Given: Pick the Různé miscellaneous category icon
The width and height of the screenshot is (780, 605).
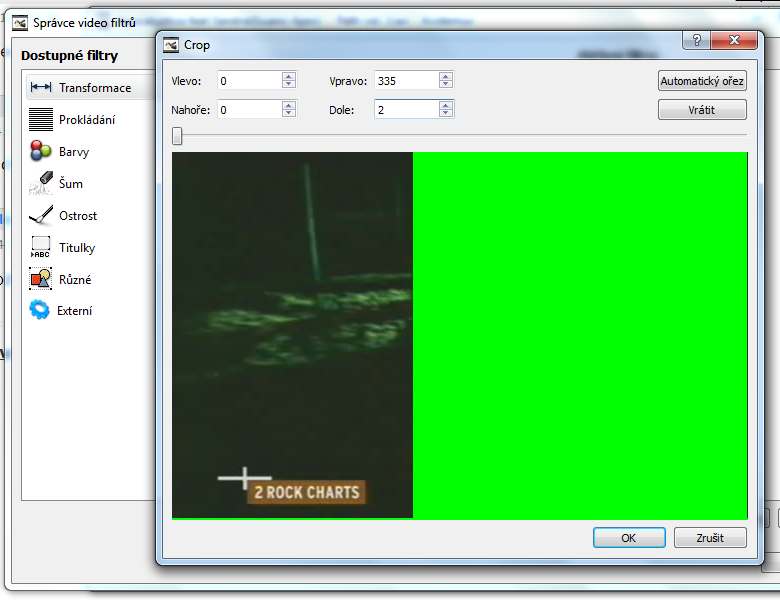Looking at the screenshot, I should click(x=40, y=279).
